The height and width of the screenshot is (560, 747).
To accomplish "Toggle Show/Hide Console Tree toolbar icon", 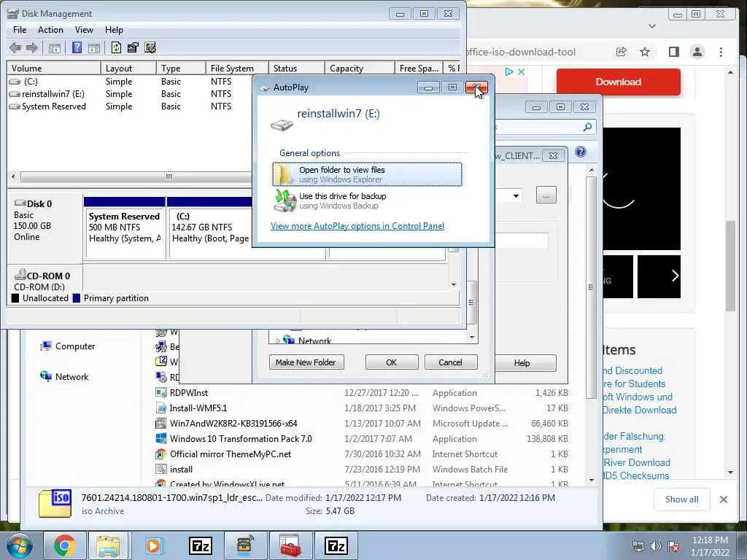I will 55,47.
